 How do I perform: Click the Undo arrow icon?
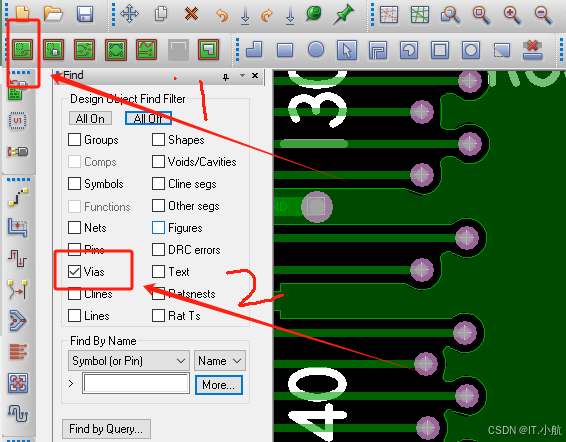click(x=222, y=15)
